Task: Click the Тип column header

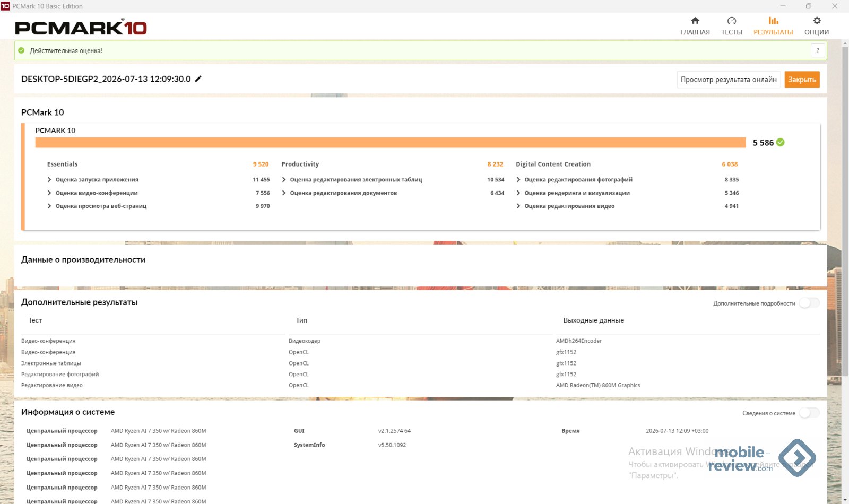Action: coord(301,320)
